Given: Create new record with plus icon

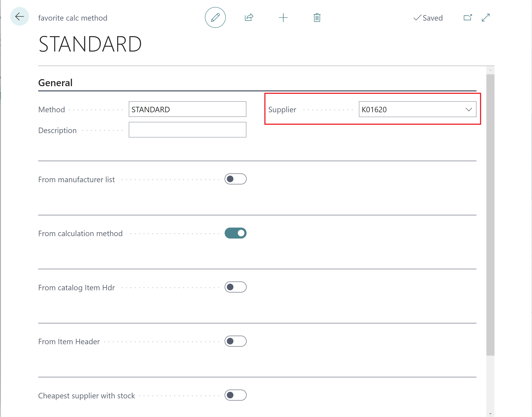Looking at the screenshot, I should [283, 18].
